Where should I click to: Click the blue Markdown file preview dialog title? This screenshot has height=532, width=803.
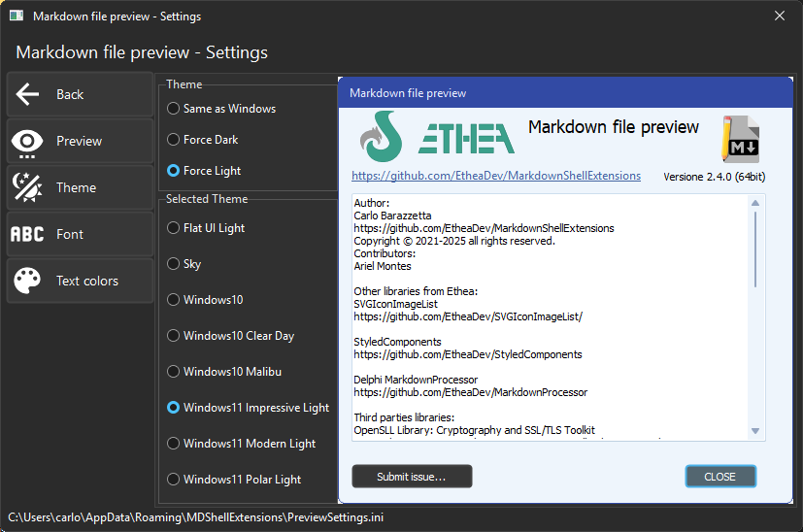(x=408, y=93)
